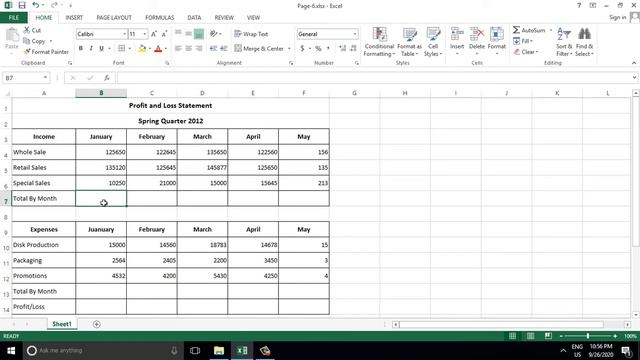Click the Insert Function fx icon
The width and height of the screenshot is (640, 360).
107,78
